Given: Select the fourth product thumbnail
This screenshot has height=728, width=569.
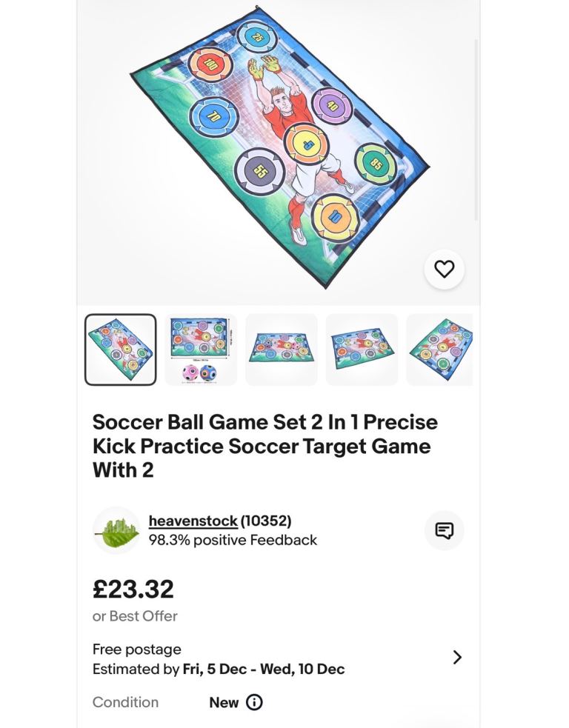Looking at the screenshot, I should click(x=362, y=350).
